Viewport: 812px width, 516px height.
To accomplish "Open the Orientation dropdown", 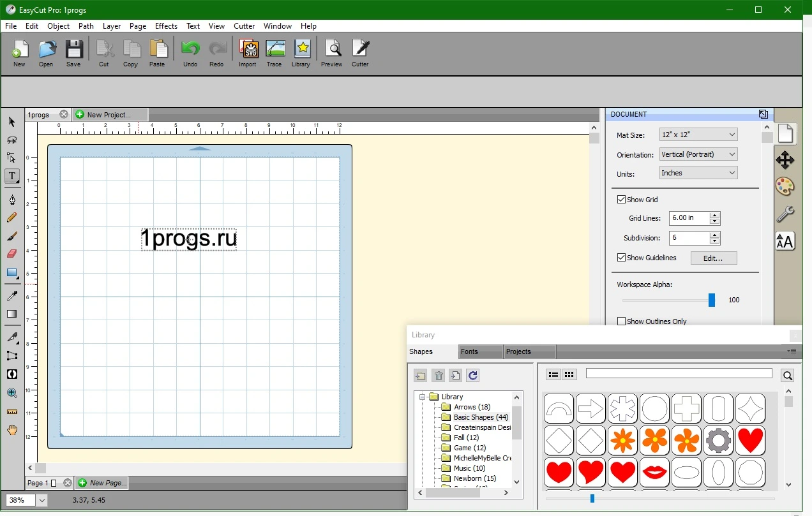I will (x=698, y=154).
